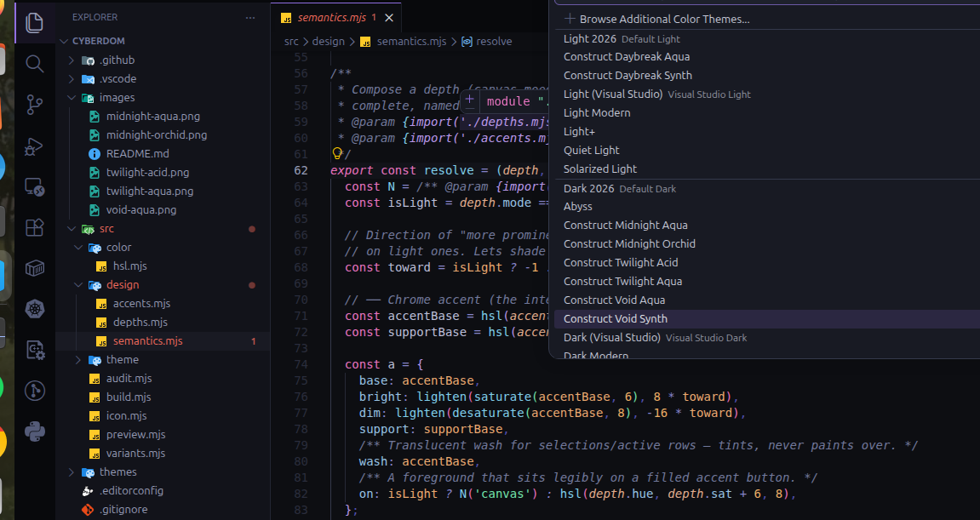Click 'src' in the breadcrumb path
Screen dimensions: 980x520
point(291,41)
